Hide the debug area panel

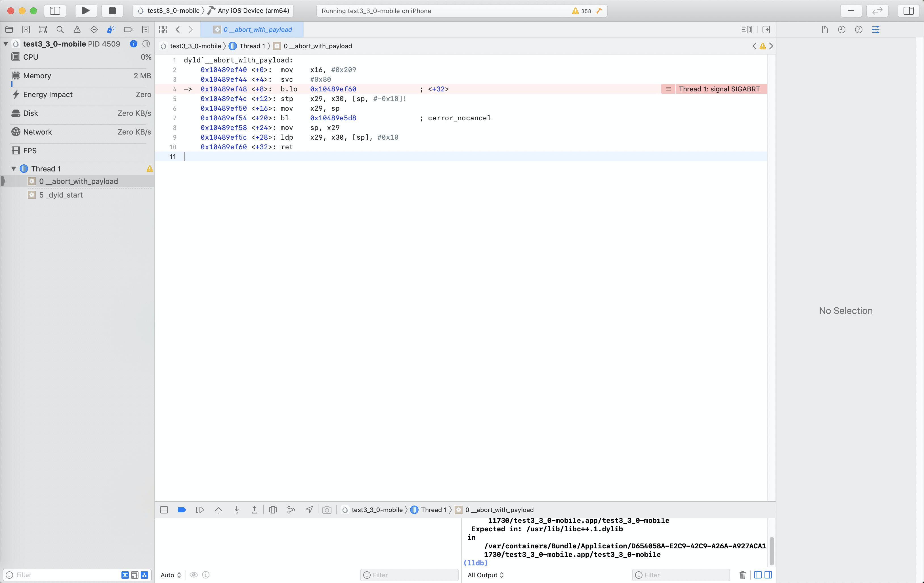point(164,510)
